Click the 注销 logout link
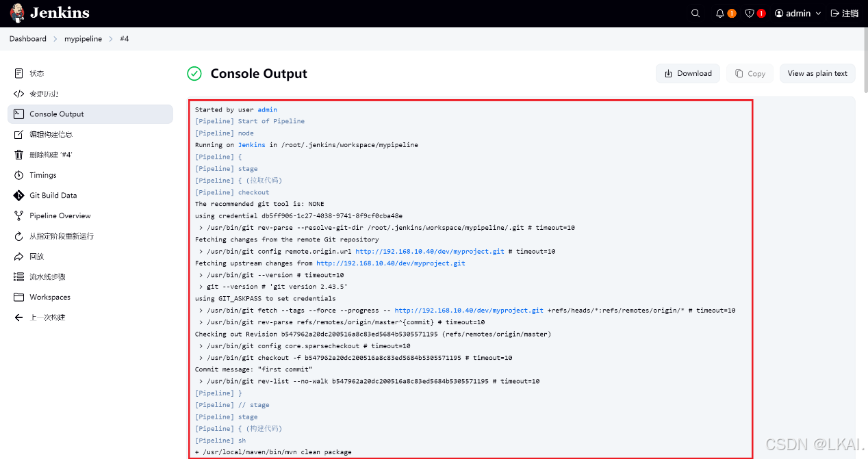The width and height of the screenshot is (868, 459). pyautogui.click(x=845, y=13)
